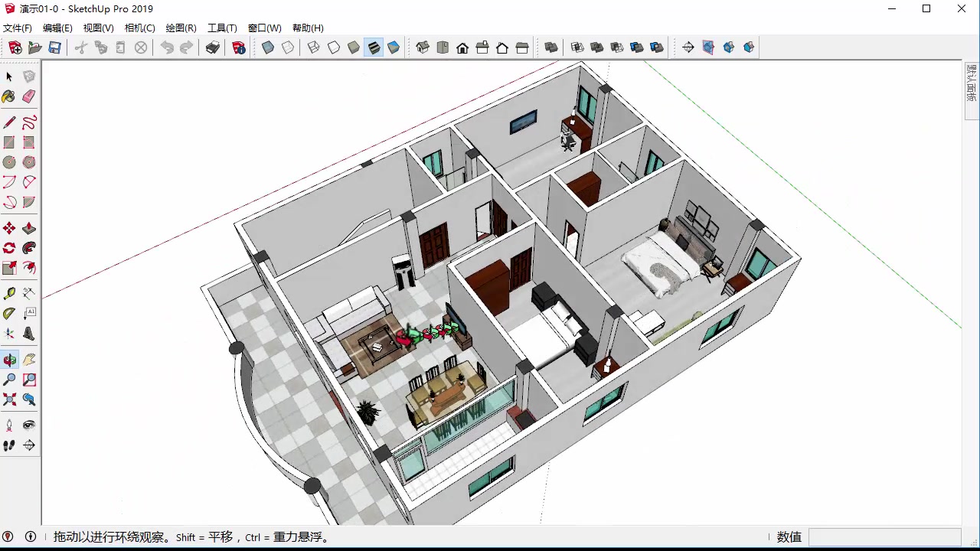
Task: Click the 数值 measurements input box
Action: pyautogui.click(x=884, y=537)
